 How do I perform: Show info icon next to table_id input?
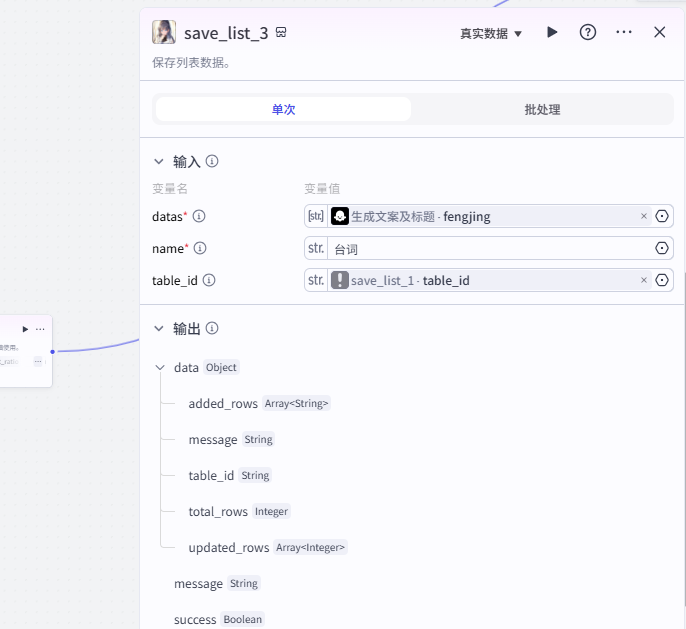(209, 280)
